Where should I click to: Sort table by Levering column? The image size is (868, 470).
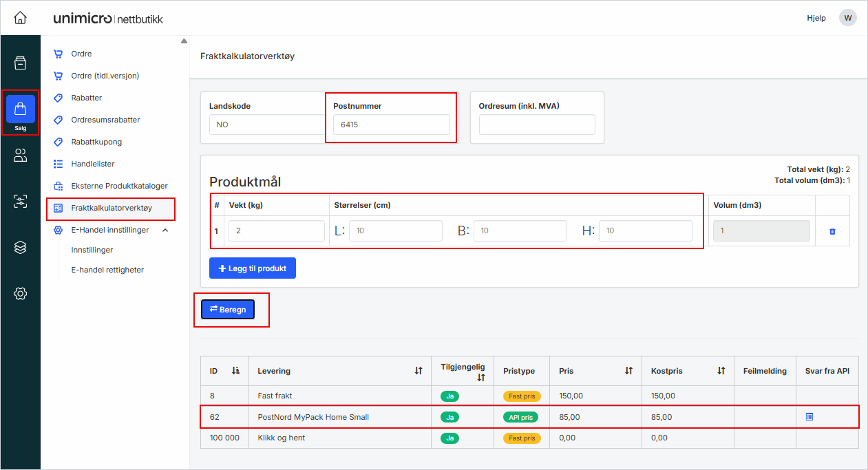(x=418, y=371)
